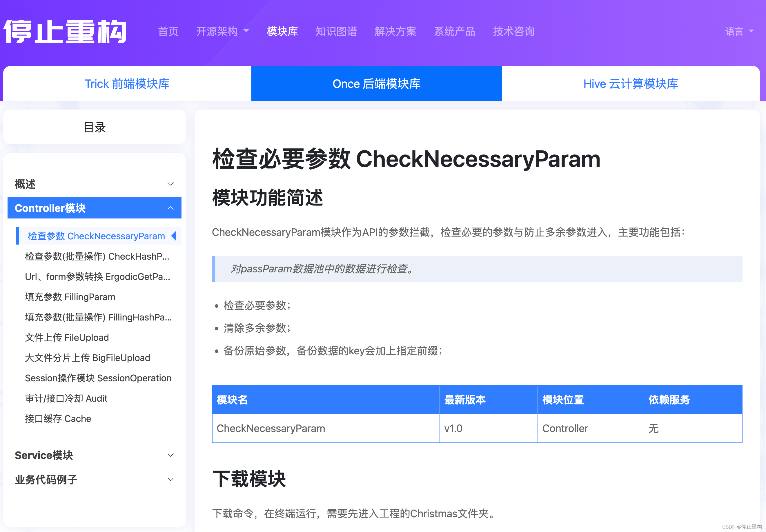
Task: Click the 系统产品 navigation item
Action: click(x=454, y=31)
